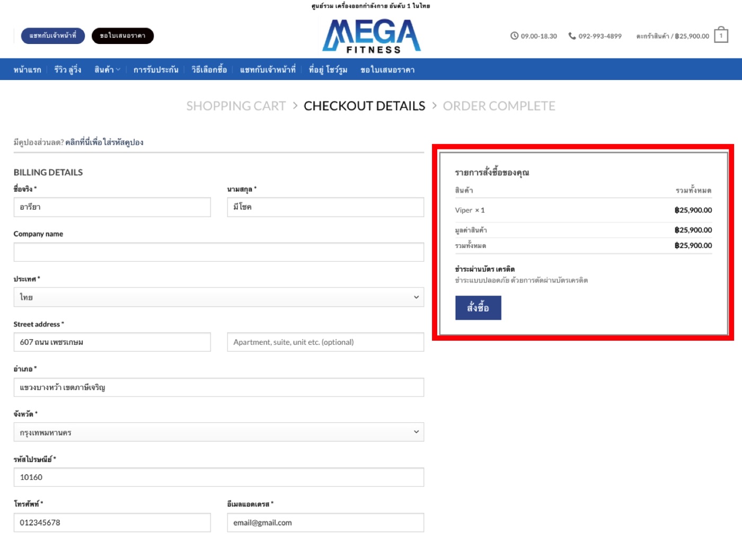Open ที่อยู่ โชว์รูม showroom menu item

click(x=328, y=70)
